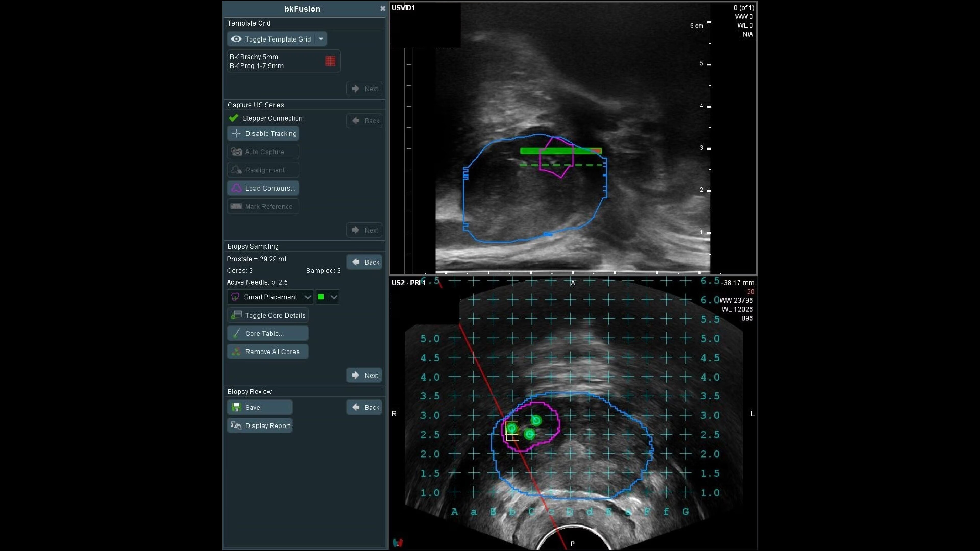
Task: Open Smart Placement dropdown chevron
Action: pos(307,297)
